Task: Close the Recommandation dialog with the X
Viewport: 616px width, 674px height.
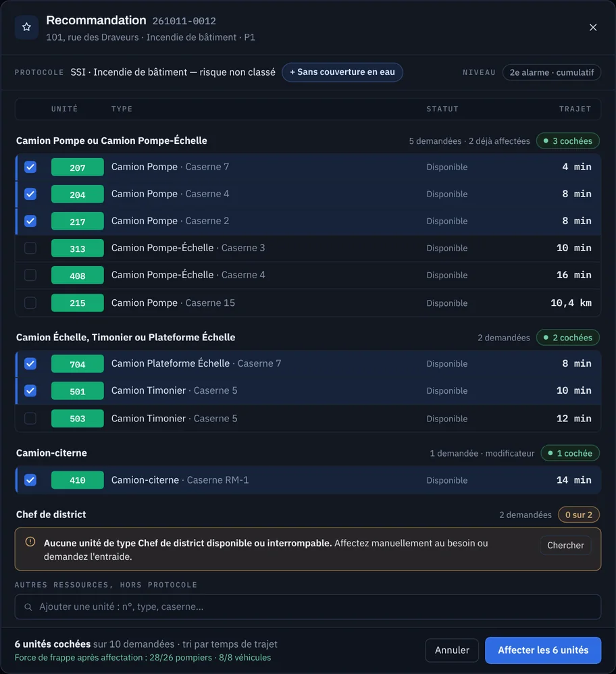Action: (593, 28)
